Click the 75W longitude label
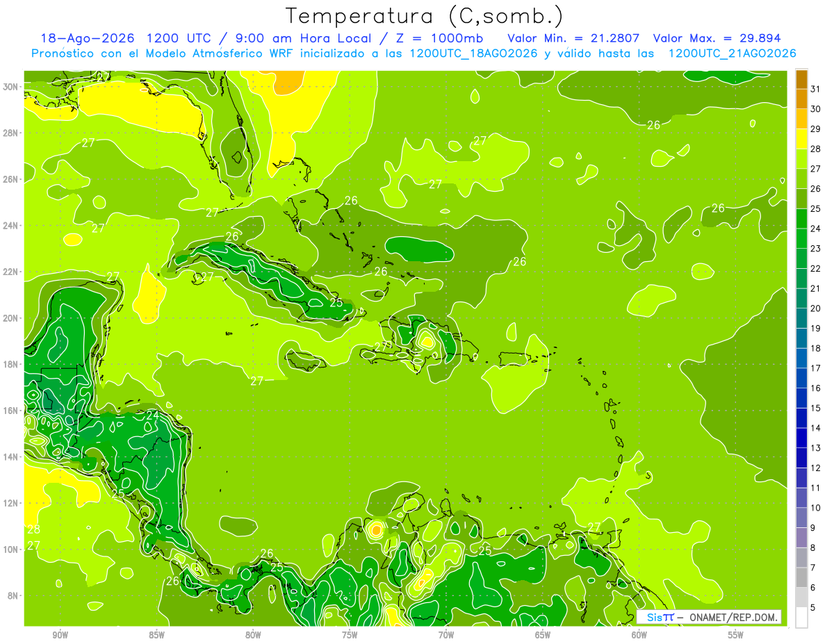 [x=350, y=635]
